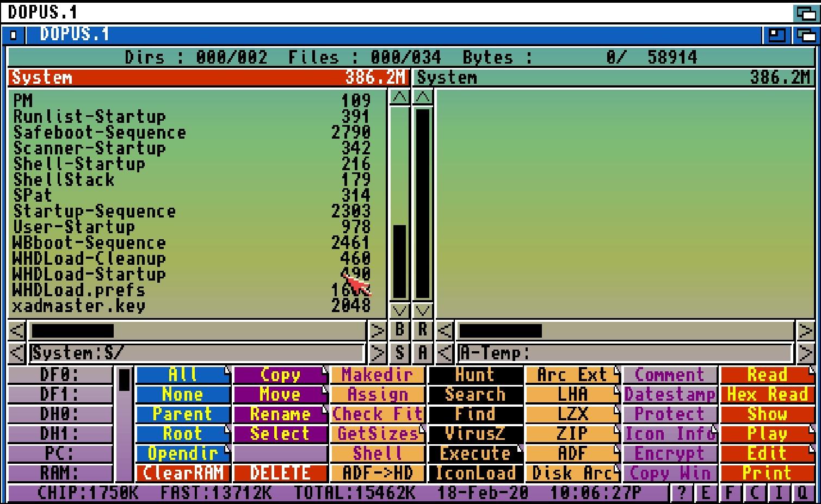Click the Rename button

pos(280,414)
